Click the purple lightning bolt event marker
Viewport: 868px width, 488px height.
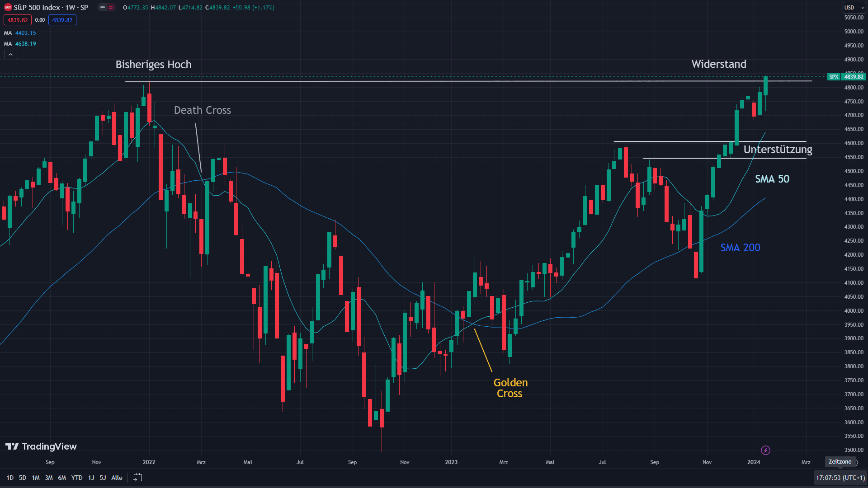(x=765, y=450)
